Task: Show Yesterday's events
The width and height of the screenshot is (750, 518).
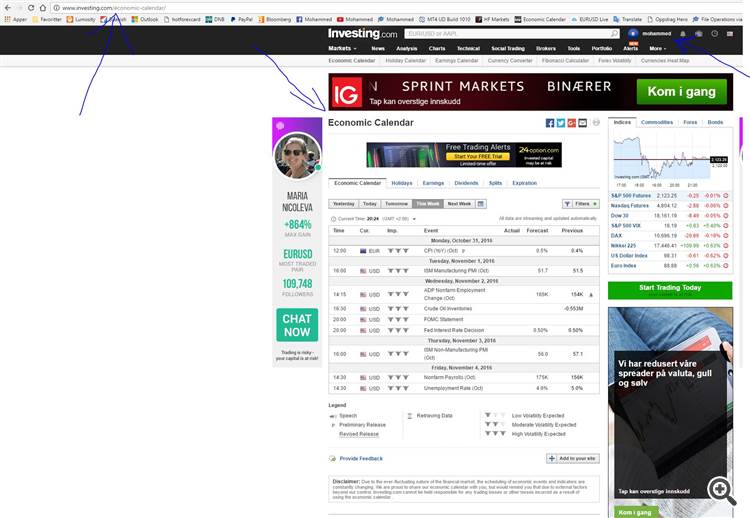Action: (344, 204)
